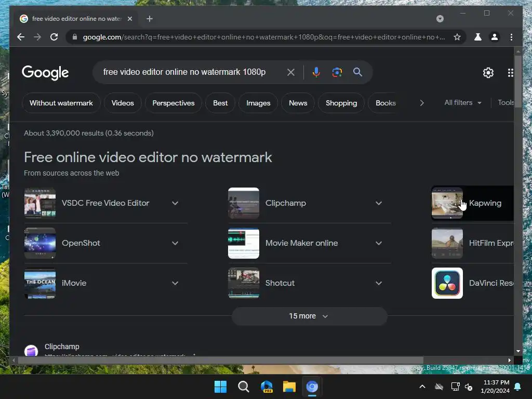Click the OneDrive cloud tray icon
The height and width of the screenshot is (399, 532).
click(x=439, y=387)
